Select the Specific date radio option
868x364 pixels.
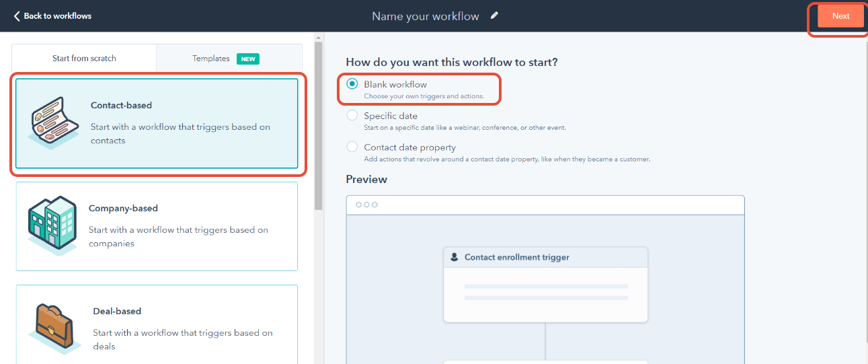(x=352, y=116)
